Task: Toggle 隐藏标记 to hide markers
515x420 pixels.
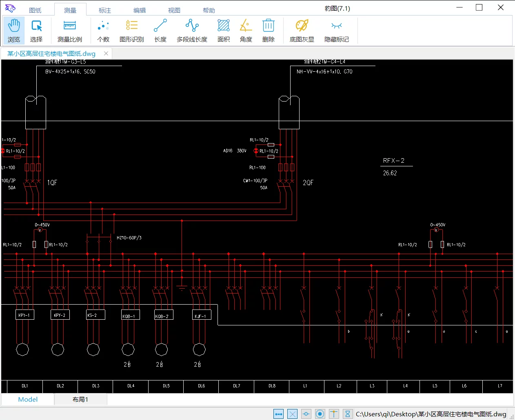Action: 336,31
